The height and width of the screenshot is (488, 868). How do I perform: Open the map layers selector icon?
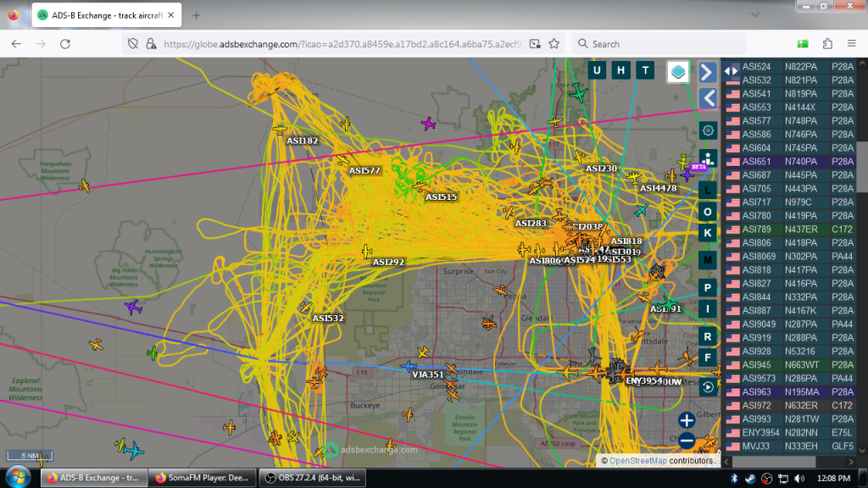(677, 72)
